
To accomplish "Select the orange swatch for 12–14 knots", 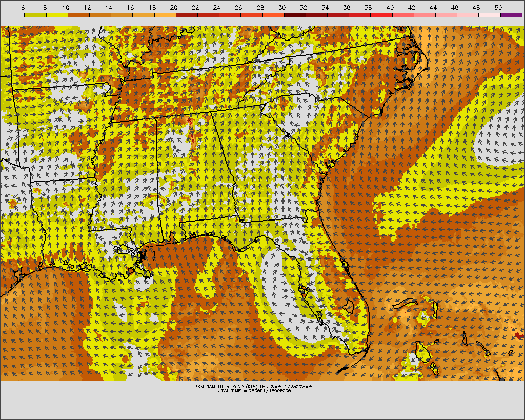I will click(100, 15).
